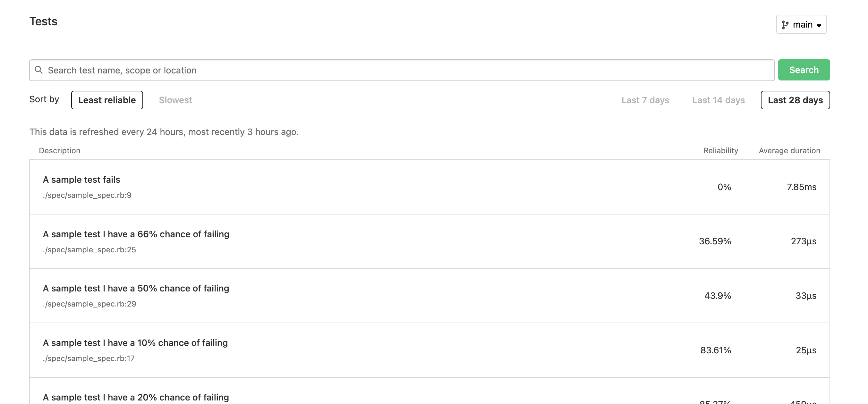Open the 50% chance of failing test

pyautogui.click(x=136, y=289)
